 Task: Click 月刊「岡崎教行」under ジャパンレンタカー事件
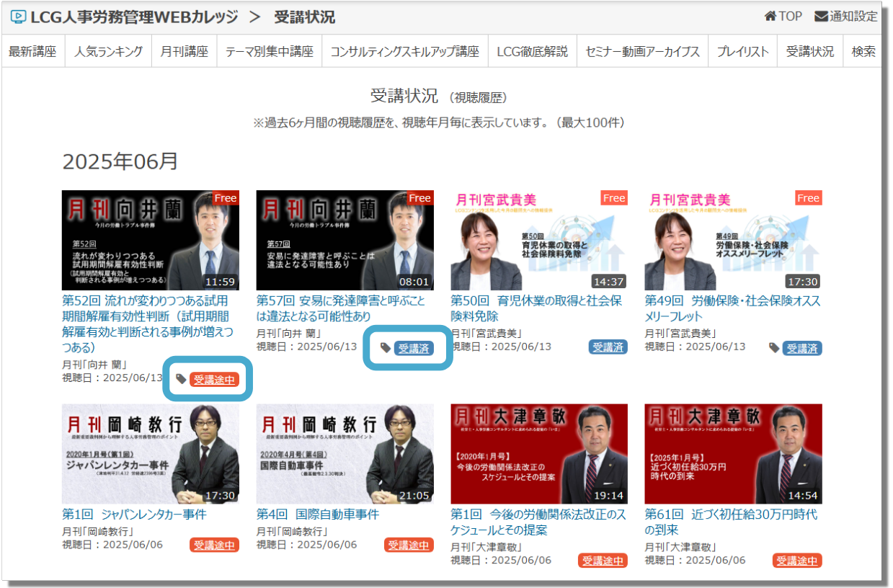pos(97,533)
